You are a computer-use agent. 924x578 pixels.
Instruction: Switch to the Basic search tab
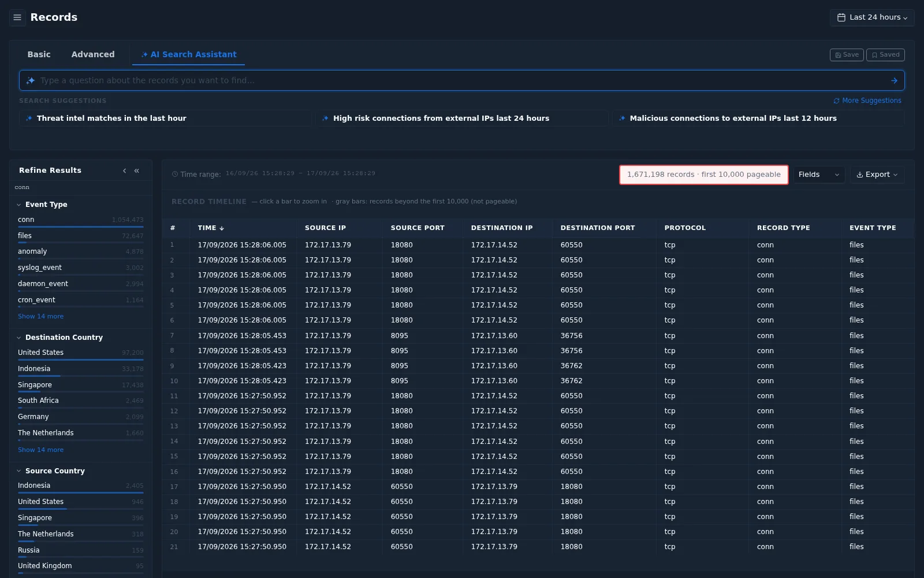pos(39,54)
